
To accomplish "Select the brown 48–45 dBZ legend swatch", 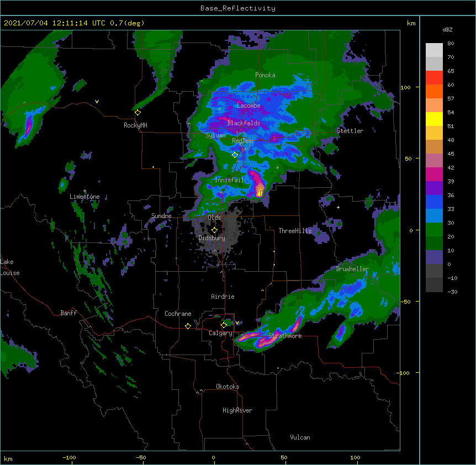I will coord(434,146).
